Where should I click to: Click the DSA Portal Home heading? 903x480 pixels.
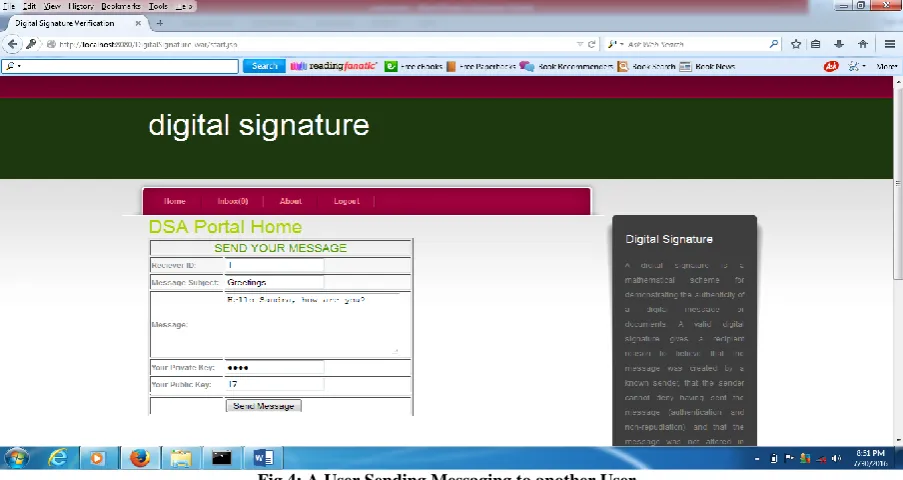225,226
